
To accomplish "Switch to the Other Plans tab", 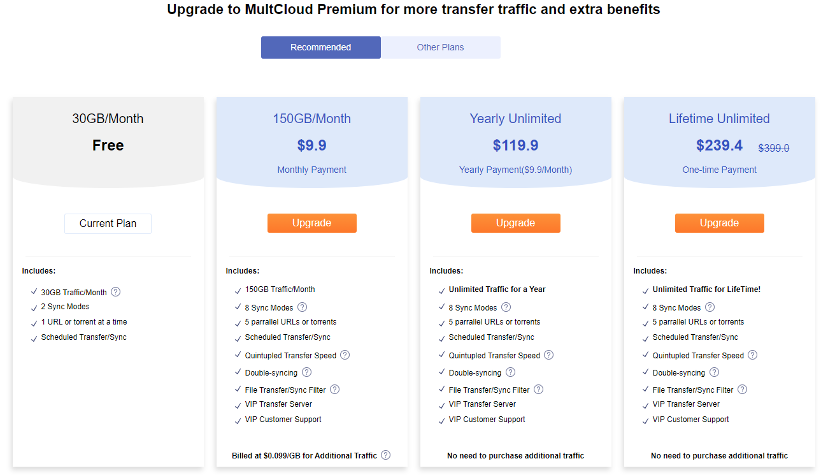I will pyautogui.click(x=440, y=48).
